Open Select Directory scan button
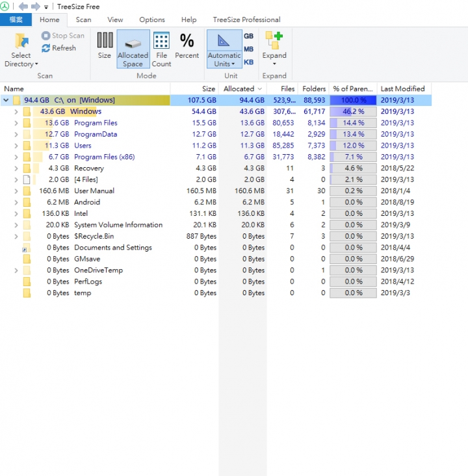468x476 pixels. (x=21, y=50)
